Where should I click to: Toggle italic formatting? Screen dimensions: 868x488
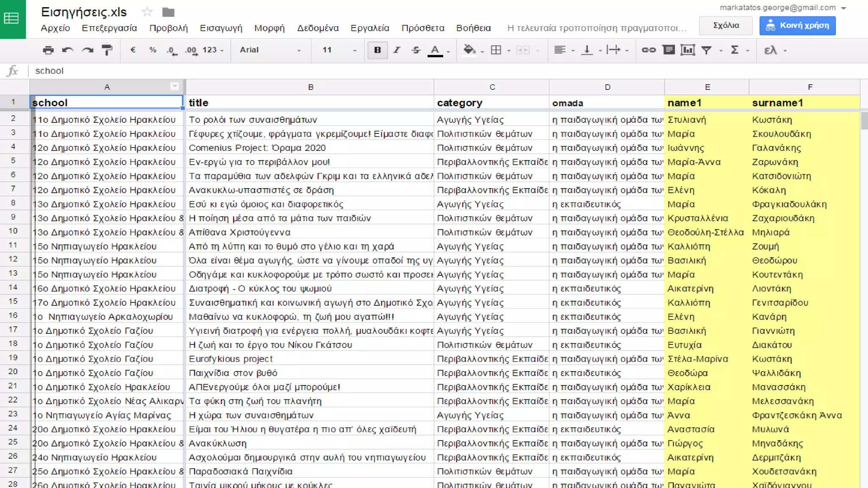point(397,50)
